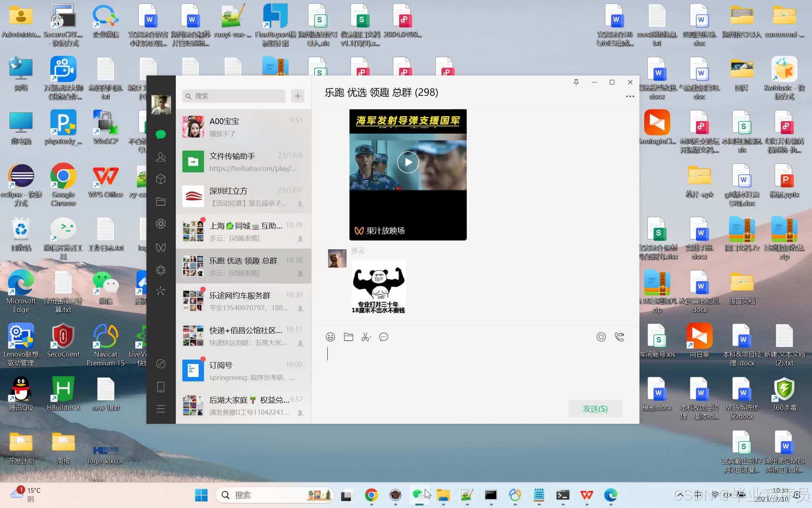The image size is (812, 508).
Task: Open the 订阅号 subscriptions entry
Action: click(244, 370)
